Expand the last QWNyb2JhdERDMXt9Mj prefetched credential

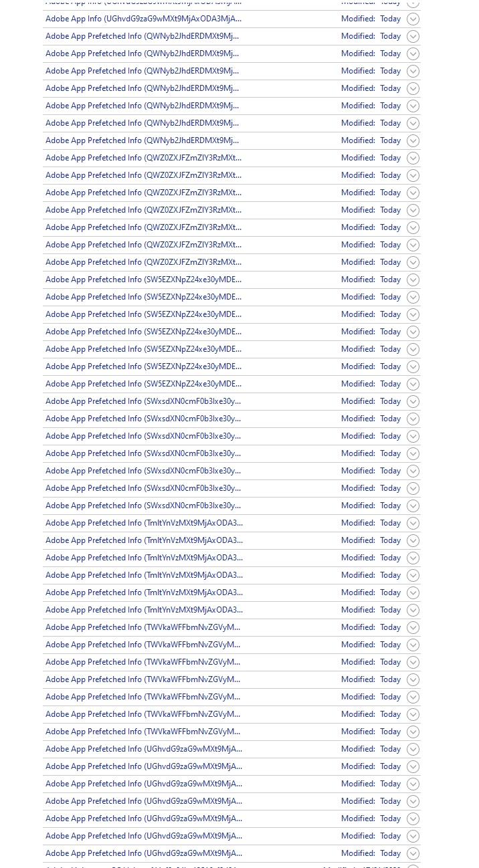click(x=413, y=140)
